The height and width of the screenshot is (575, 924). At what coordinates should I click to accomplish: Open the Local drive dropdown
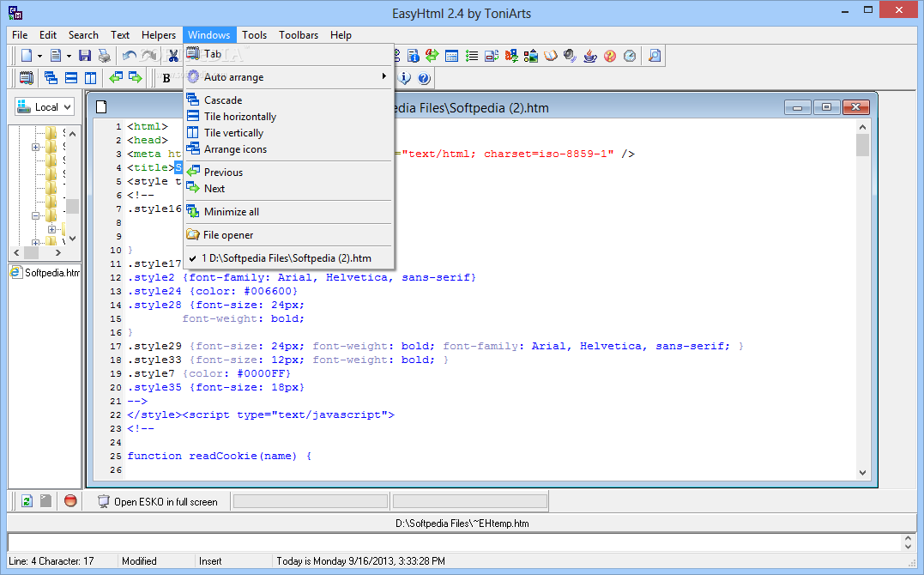(45, 106)
